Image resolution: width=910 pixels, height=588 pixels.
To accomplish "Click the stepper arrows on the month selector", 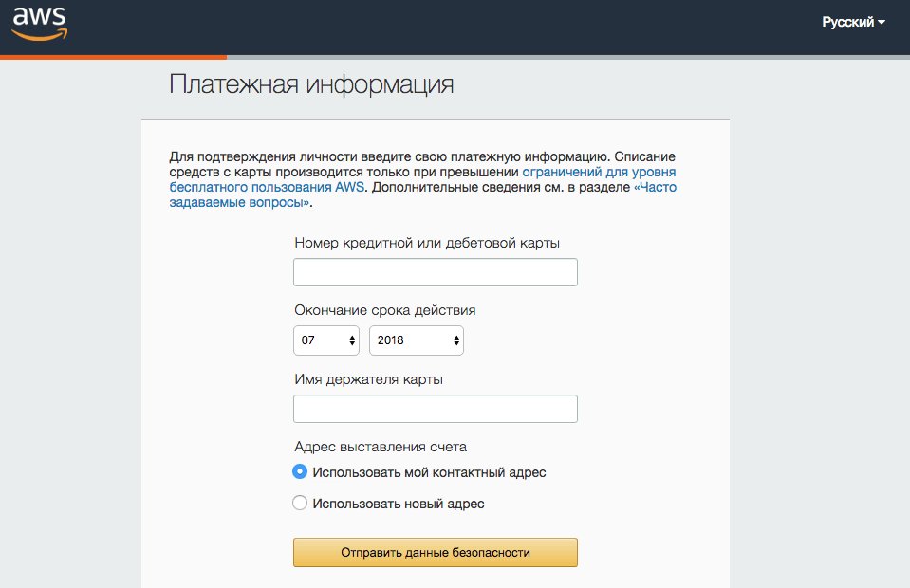I will pos(352,340).
